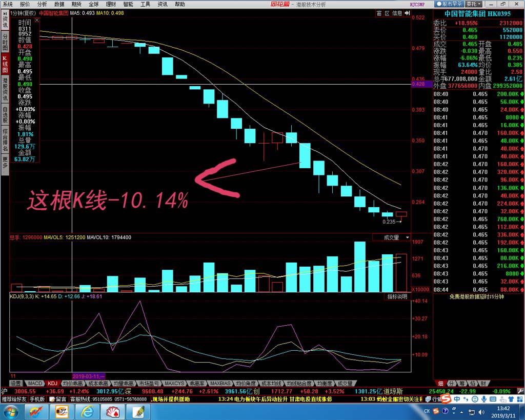This screenshot has height=420, width=525.
Task: Close the K-line data info box
Action: coord(37,20)
